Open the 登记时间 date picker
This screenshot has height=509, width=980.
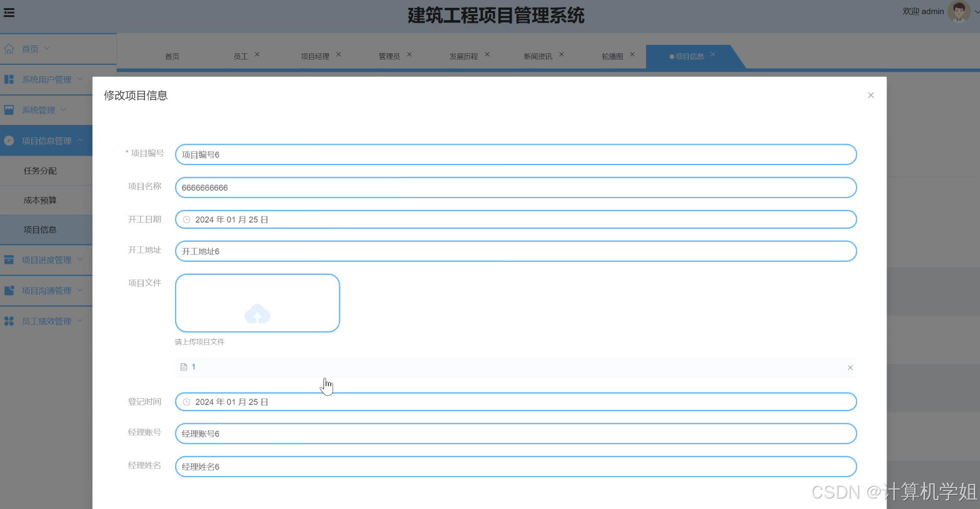click(x=516, y=402)
